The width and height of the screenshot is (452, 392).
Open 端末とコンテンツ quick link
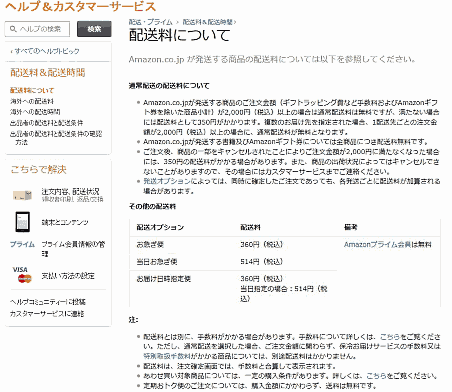pos(65,222)
